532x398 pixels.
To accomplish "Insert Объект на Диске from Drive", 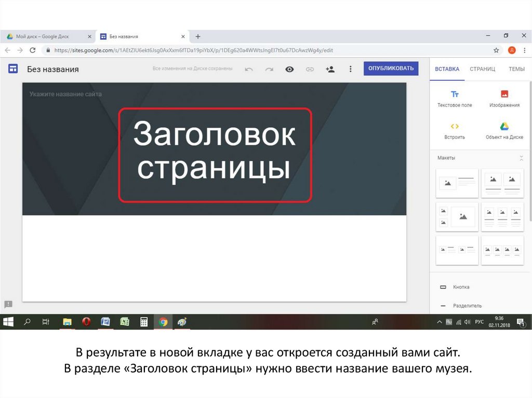I will [504, 130].
